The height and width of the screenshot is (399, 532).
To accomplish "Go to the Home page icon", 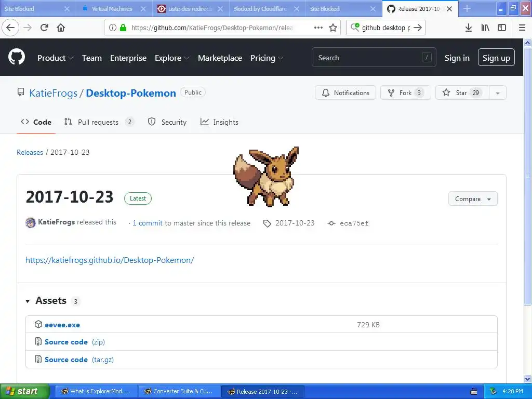I will pyautogui.click(x=61, y=28).
